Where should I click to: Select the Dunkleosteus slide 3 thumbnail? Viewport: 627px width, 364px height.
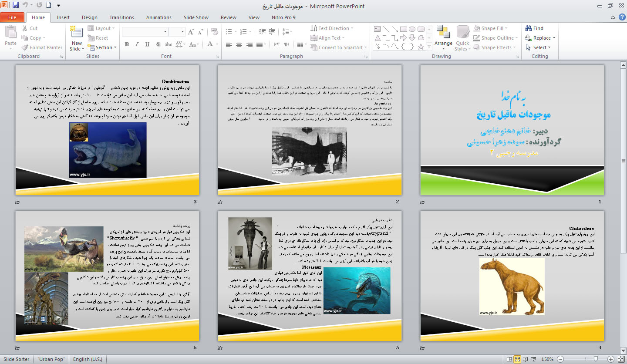(x=107, y=130)
